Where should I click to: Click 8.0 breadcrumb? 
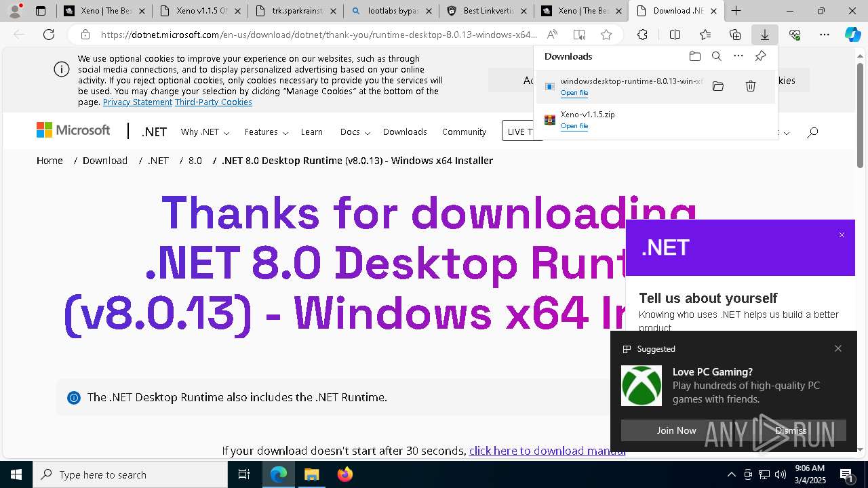point(195,161)
